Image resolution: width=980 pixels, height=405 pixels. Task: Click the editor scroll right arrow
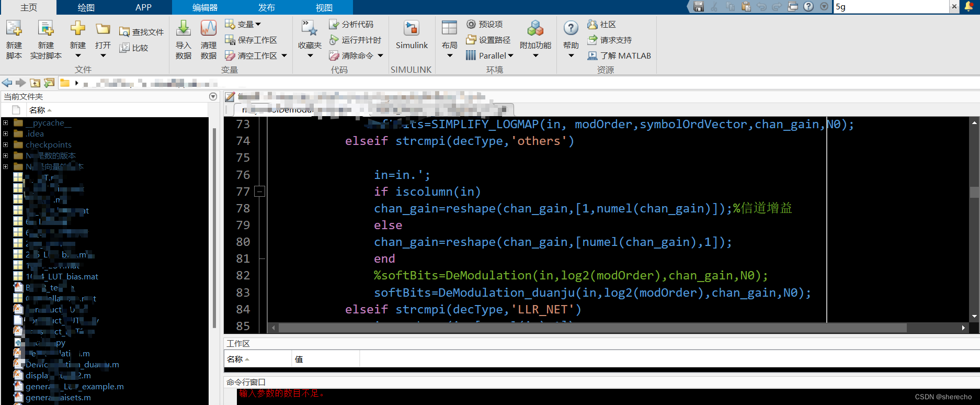963,328
